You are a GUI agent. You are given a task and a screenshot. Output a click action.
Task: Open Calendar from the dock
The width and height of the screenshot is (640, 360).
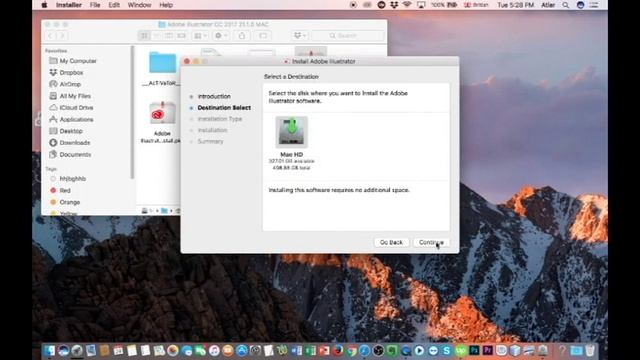(118, 350)
